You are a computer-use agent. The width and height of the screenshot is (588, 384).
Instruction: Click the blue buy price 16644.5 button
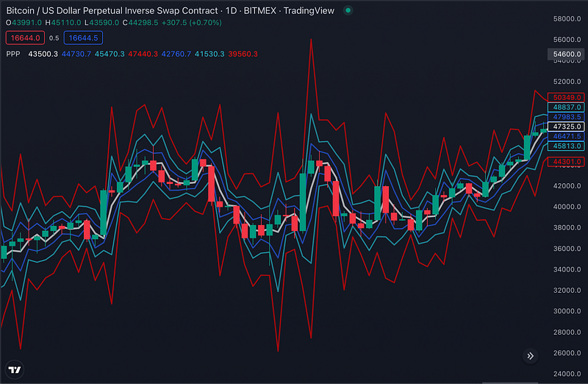click(83, 38)
